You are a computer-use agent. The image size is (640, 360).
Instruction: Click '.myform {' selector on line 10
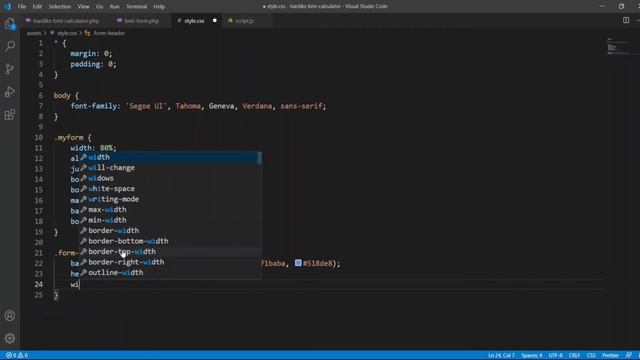pos(73,138)
